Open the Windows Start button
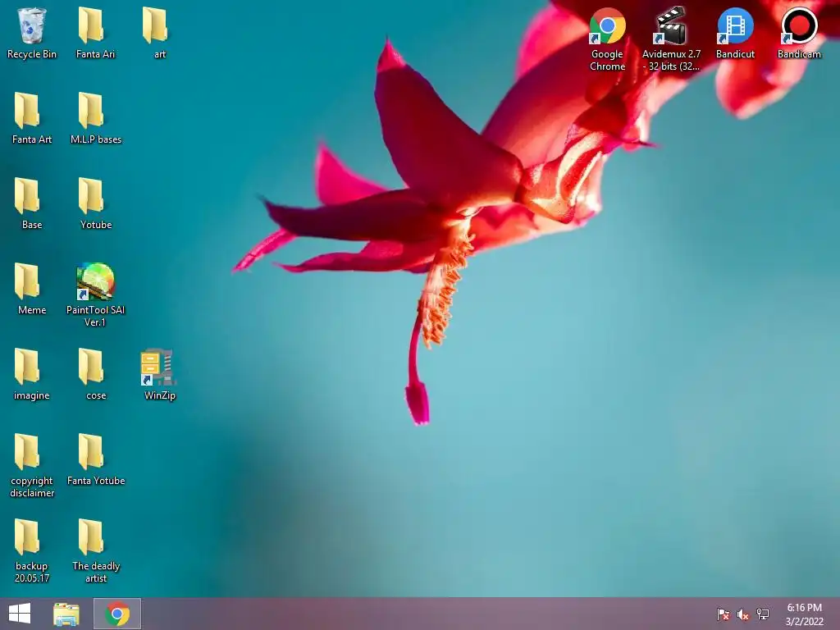Screen dimensions: 840x630 coord(20,614)
